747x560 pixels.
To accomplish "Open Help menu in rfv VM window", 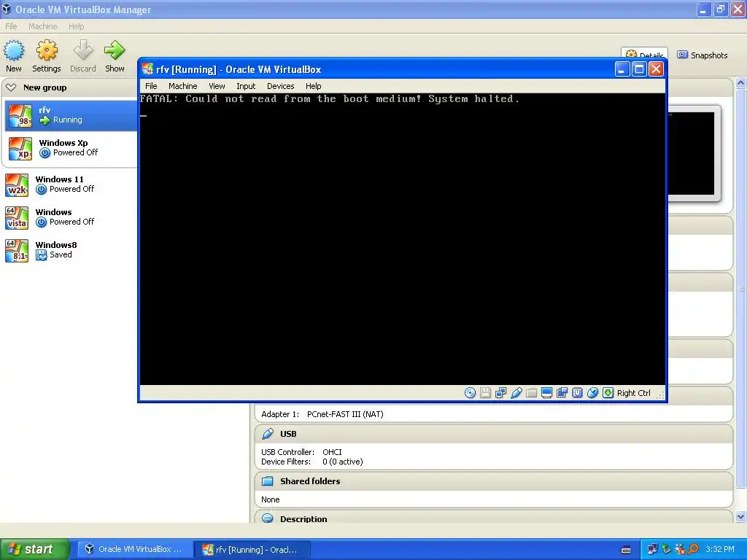I will (314, 86).
